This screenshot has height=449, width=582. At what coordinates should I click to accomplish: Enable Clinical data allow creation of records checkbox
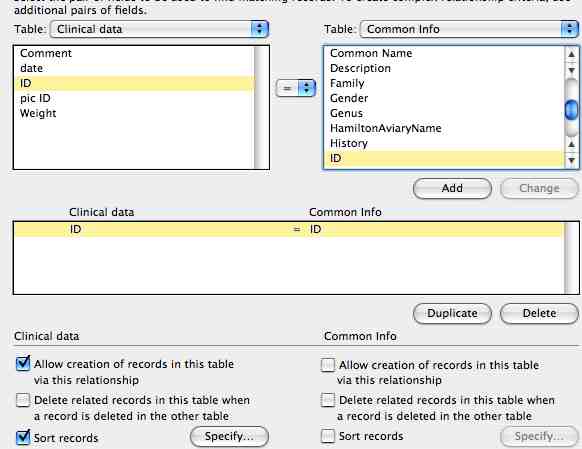23,364
